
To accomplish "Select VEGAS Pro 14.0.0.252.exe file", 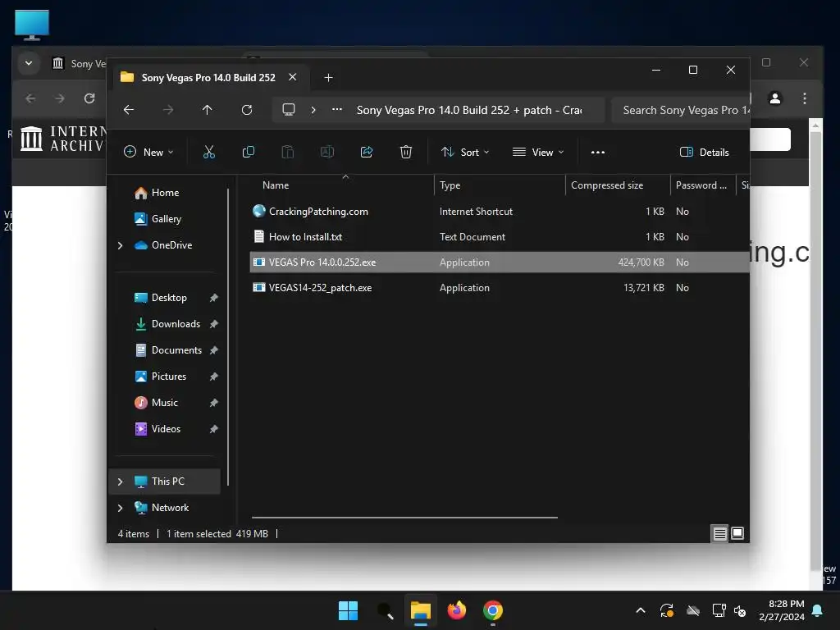I will [x=500, y=262].
